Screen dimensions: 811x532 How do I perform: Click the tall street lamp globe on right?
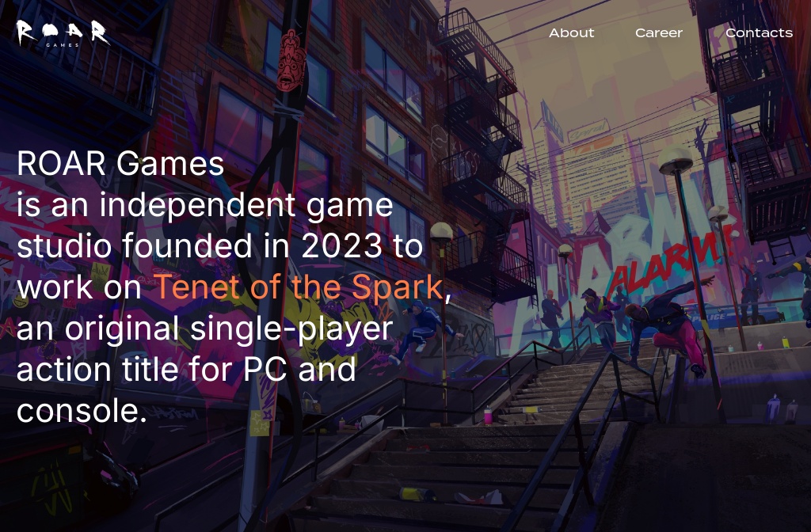pyautogui.click(x=676, y=159)
